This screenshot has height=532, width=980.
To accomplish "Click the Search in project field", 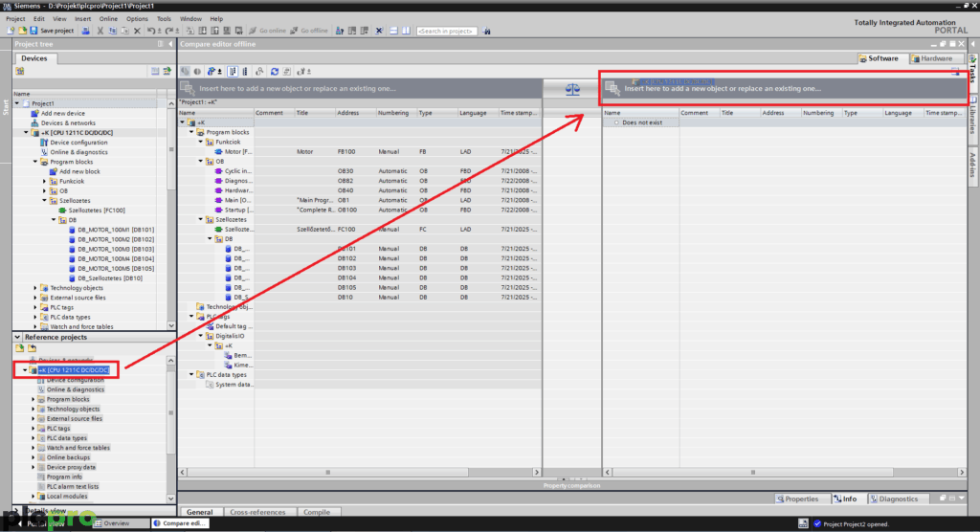I will click(446, 31).
